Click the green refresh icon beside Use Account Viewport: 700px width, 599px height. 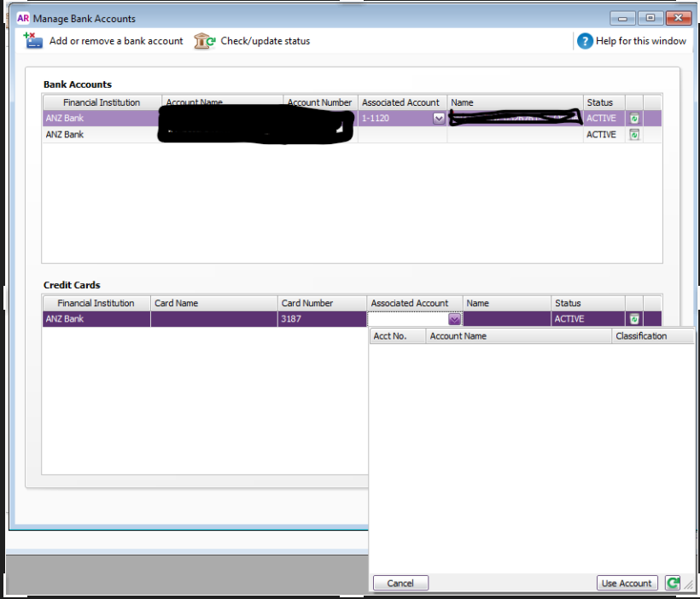[x=673, y=584]
